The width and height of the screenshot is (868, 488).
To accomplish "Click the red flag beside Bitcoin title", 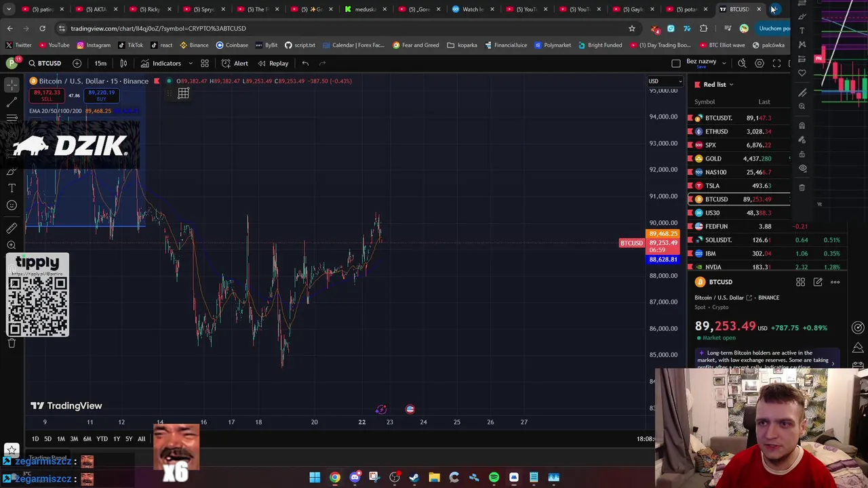I will tap(157, 81).
